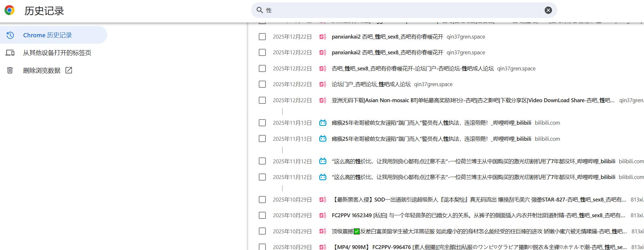
Task: Click the magnifier icon in the search bar
Action: pos(260,10)
